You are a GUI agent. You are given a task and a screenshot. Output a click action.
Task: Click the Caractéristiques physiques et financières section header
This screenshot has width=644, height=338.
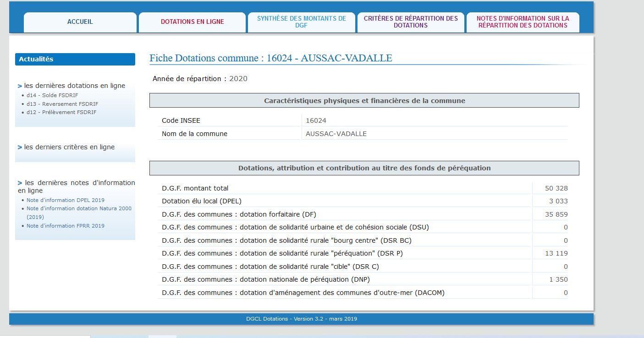pyautogui.click(x=364, y=101)
